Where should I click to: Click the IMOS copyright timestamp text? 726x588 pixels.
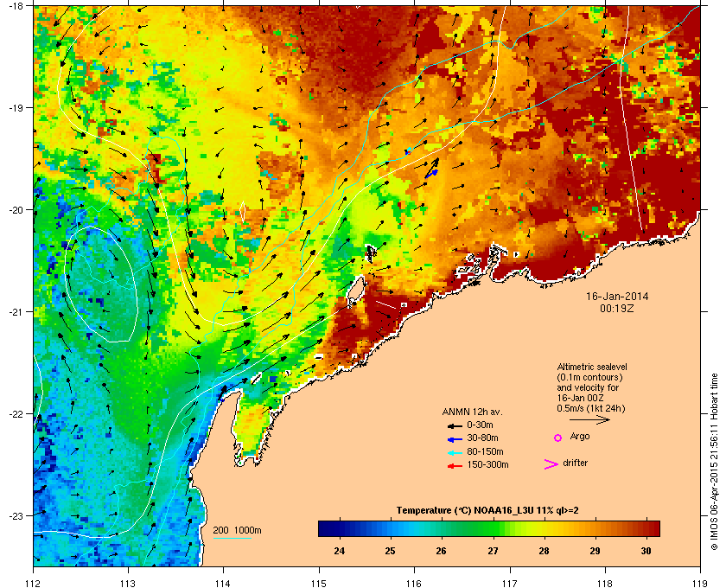pos(714,463)
